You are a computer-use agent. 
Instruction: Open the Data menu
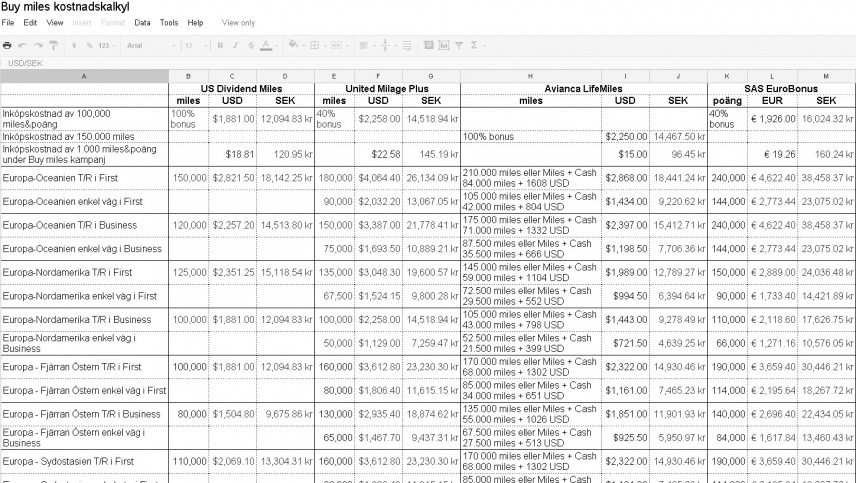142,22
